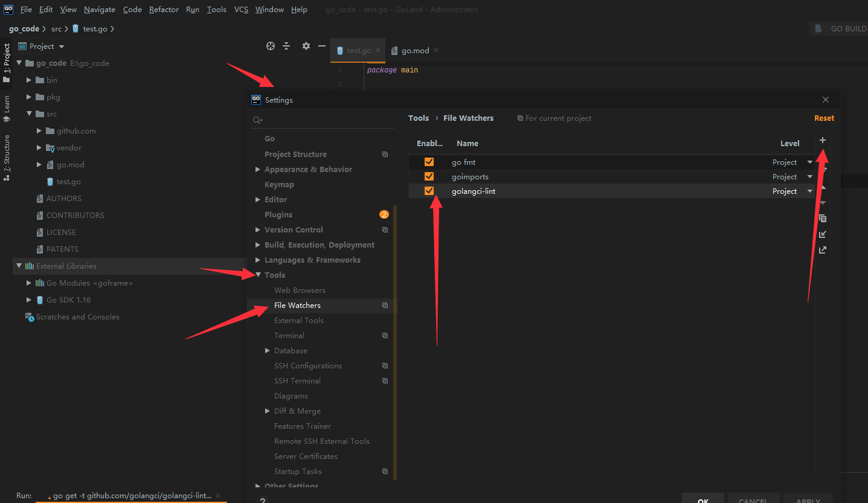Click the vendor folder icon
Image resolution: width=868 pixels, height=503 pixels.
coord(50,148)
